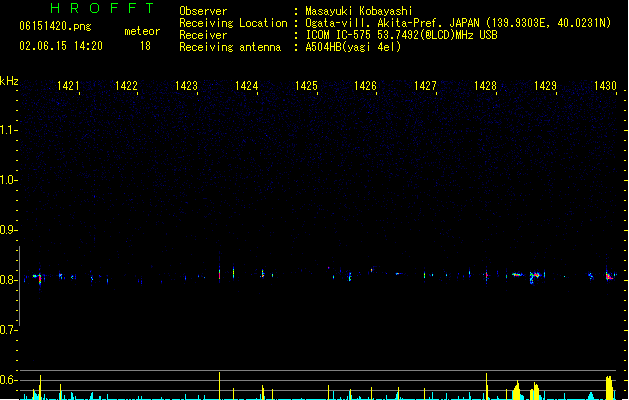Click time axis marker 1430
629x400 pixels.
pos(605,86)
